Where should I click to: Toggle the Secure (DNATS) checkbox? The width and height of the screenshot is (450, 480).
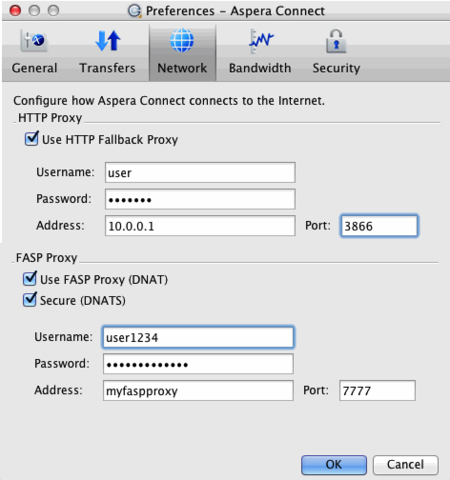click(30, 300)
